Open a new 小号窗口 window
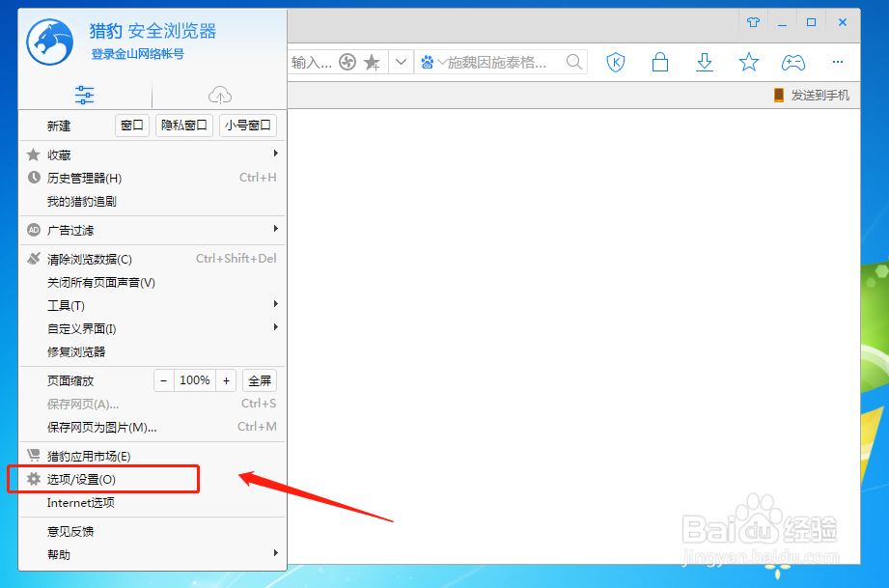Viewport: 889px width, 588px height. coord(248,126)
